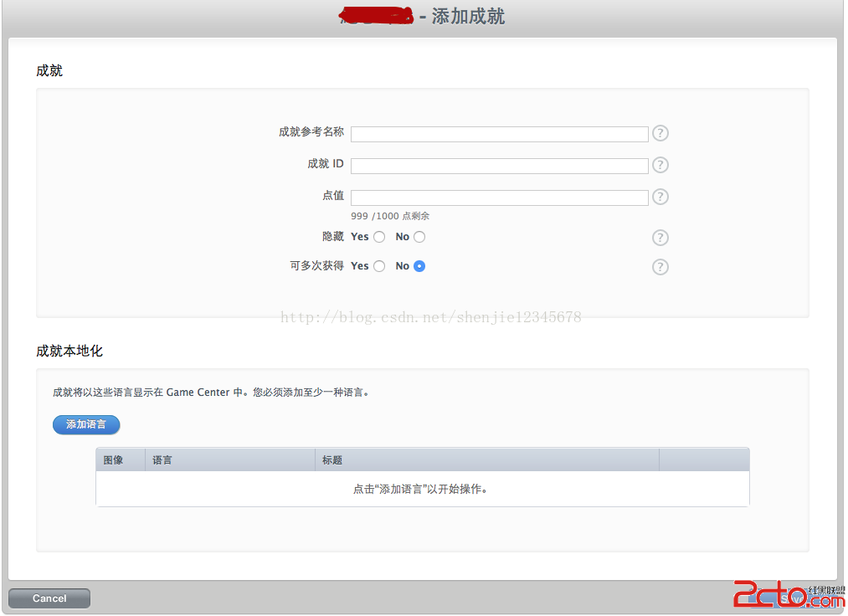
Task: Click the 成就本地化 section heading
Action: (69, 351)
